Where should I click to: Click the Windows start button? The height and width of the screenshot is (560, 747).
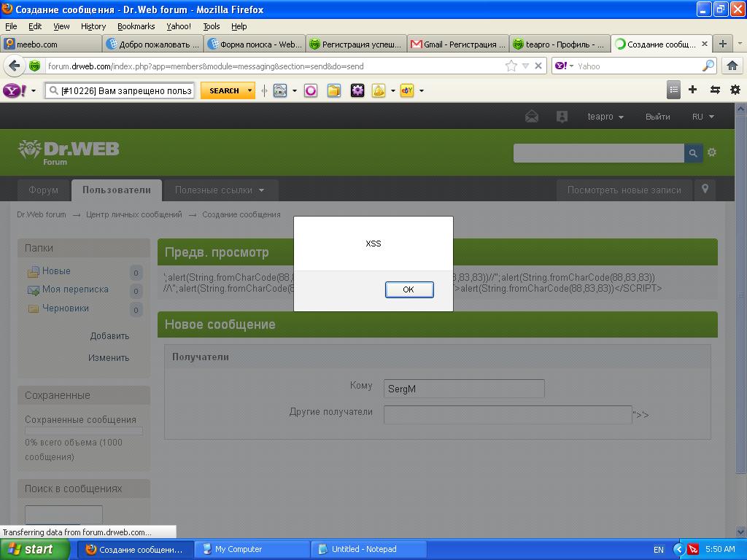(x=34, y=549)
